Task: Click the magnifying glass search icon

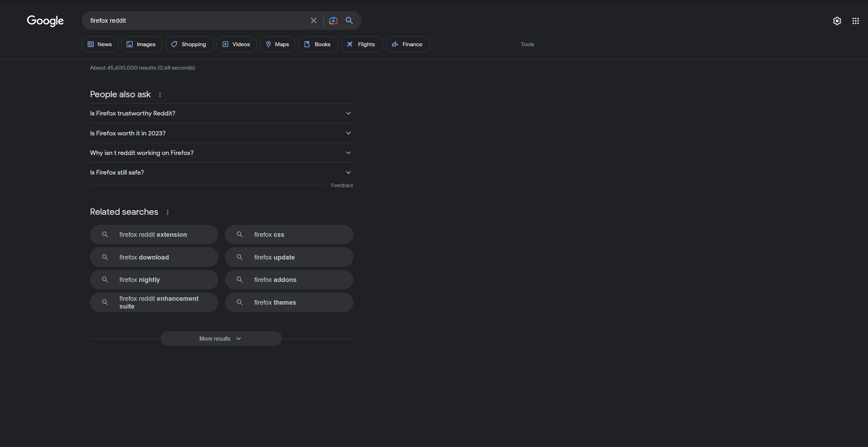Action: (x=349, y=21)
